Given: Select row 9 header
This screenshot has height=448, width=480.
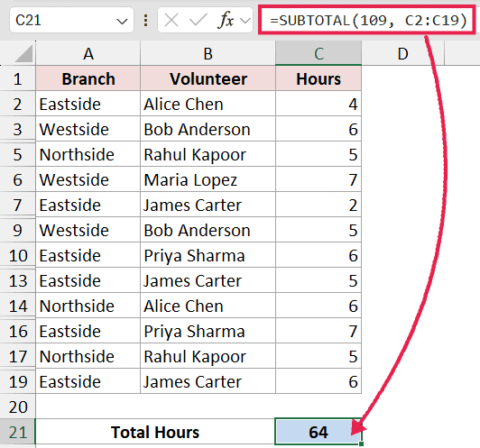Looking at the screenshot, I should [18, 230].
